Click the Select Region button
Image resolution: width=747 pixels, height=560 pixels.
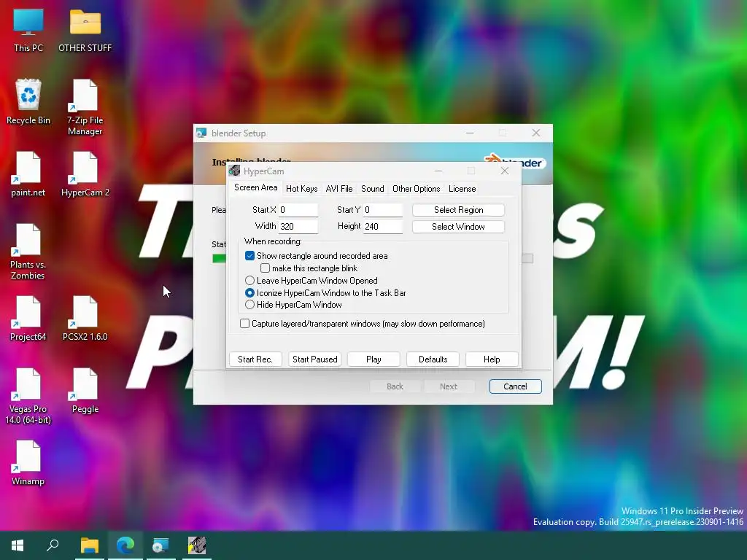tap(458, 210)
